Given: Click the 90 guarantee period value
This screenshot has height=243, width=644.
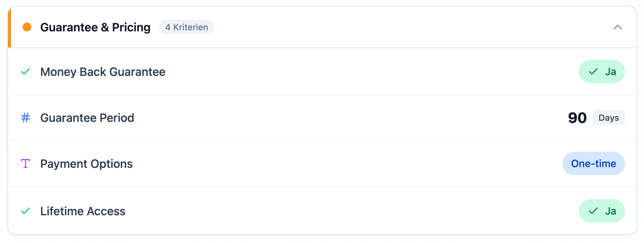Looking at the screenshot, I should (x=577, y=118).
